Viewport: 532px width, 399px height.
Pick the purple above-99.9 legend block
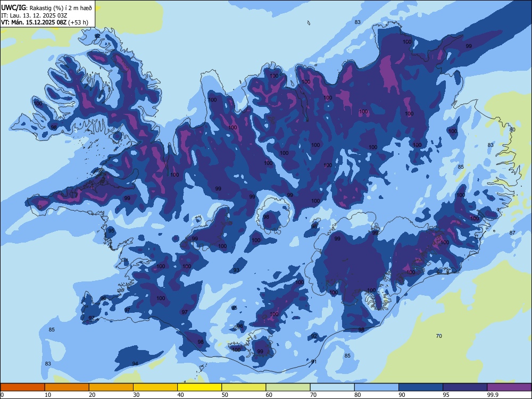[x=509, y=387]
